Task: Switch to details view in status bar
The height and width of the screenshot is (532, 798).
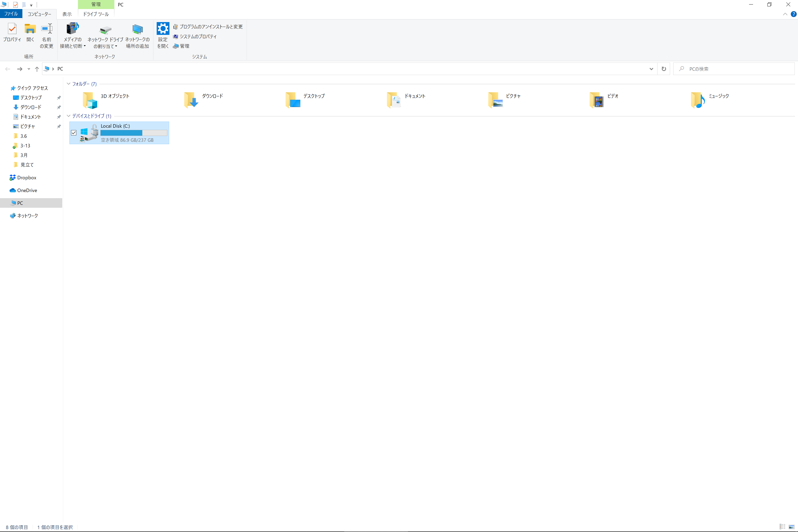Action: [782, 527]
